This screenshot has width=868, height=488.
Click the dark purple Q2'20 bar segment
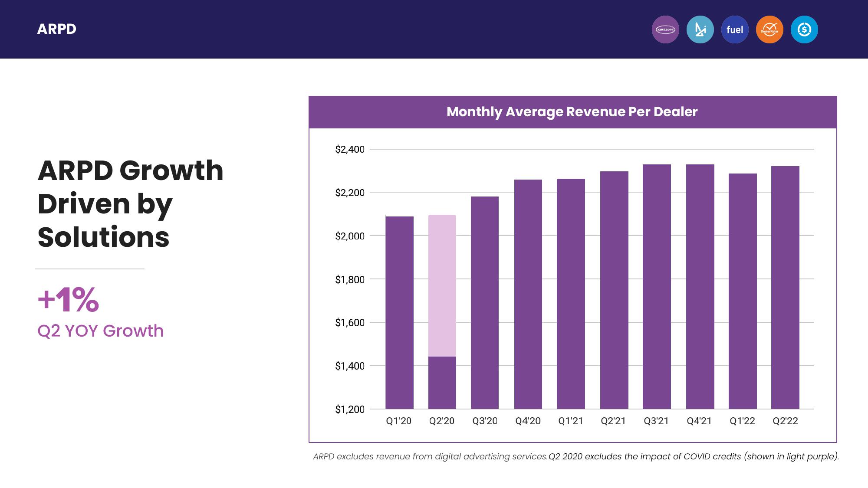(x=442, y=383)
